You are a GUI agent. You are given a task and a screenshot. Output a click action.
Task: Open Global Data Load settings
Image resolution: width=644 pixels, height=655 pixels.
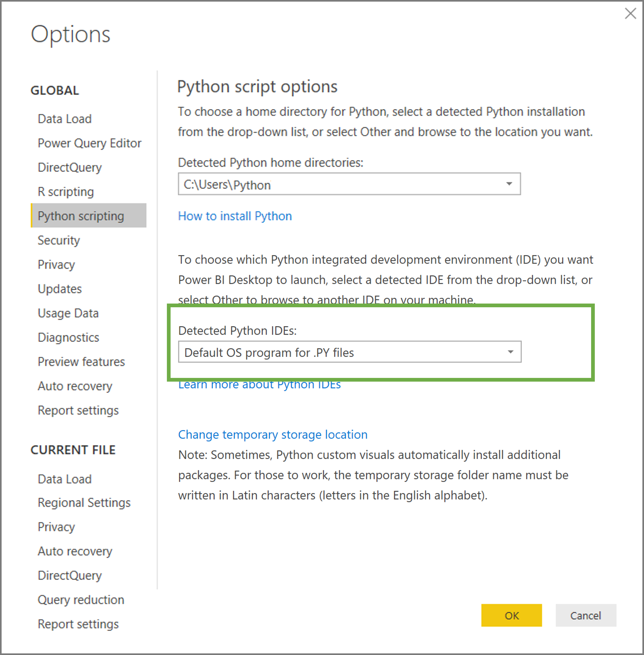[65, 119]
